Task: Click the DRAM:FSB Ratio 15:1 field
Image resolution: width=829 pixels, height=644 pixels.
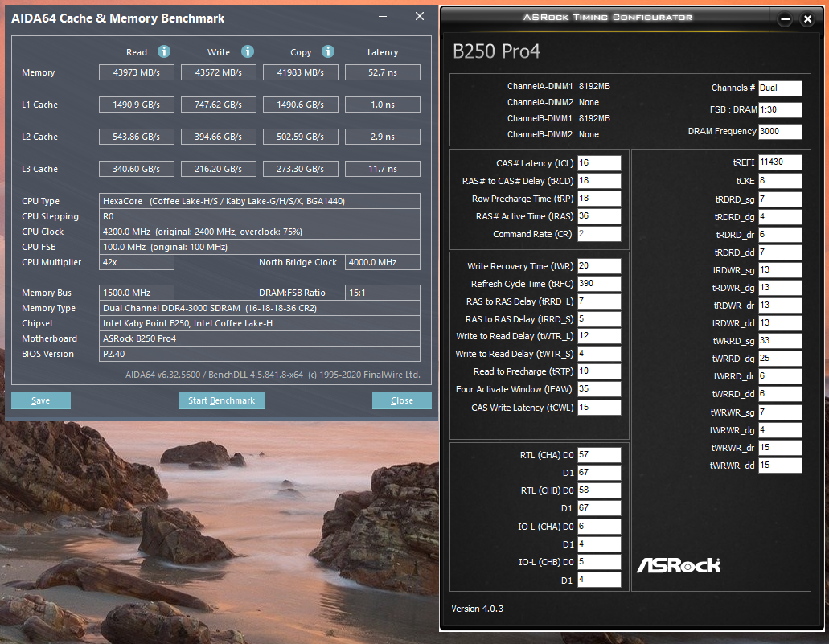Action: pyautogui.click(x=383, y=293)
